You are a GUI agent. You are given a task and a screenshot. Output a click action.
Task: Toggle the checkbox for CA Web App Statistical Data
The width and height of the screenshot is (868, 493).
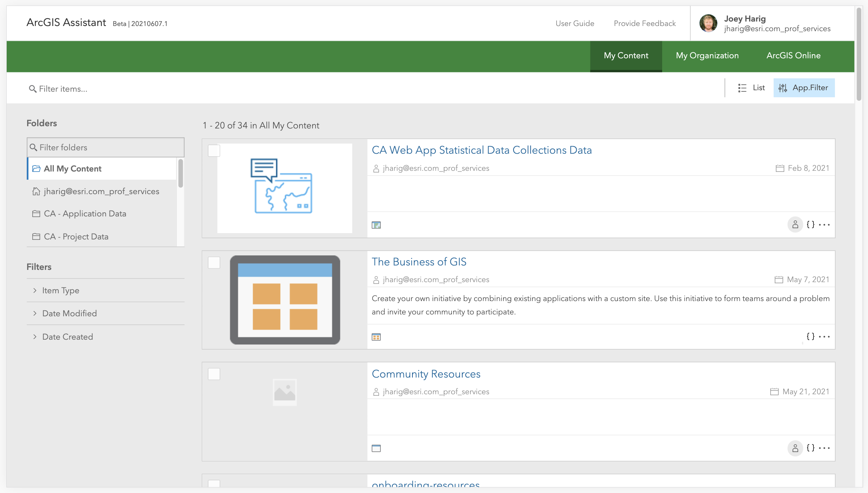click(214, 151)
